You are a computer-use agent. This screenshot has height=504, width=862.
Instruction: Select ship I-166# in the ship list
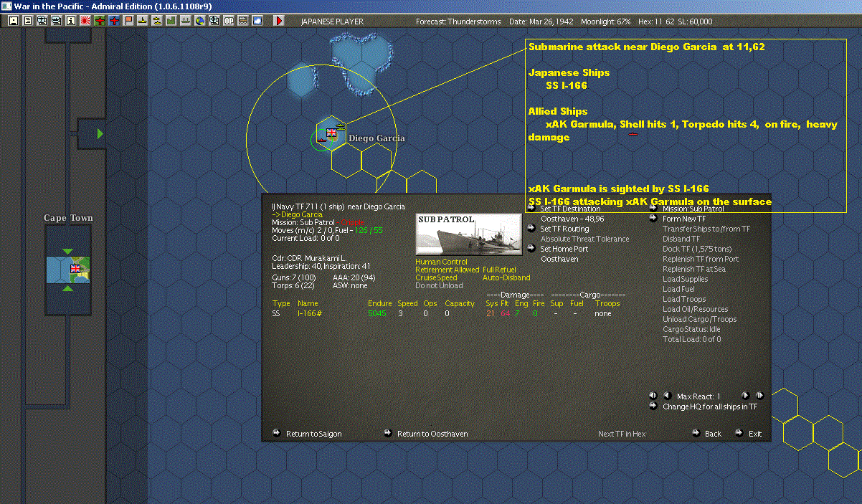(310, 313)
